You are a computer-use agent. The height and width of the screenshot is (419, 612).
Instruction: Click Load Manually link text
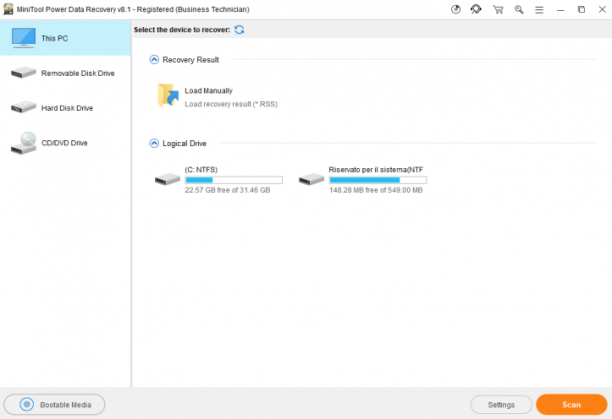pos(208,91)
